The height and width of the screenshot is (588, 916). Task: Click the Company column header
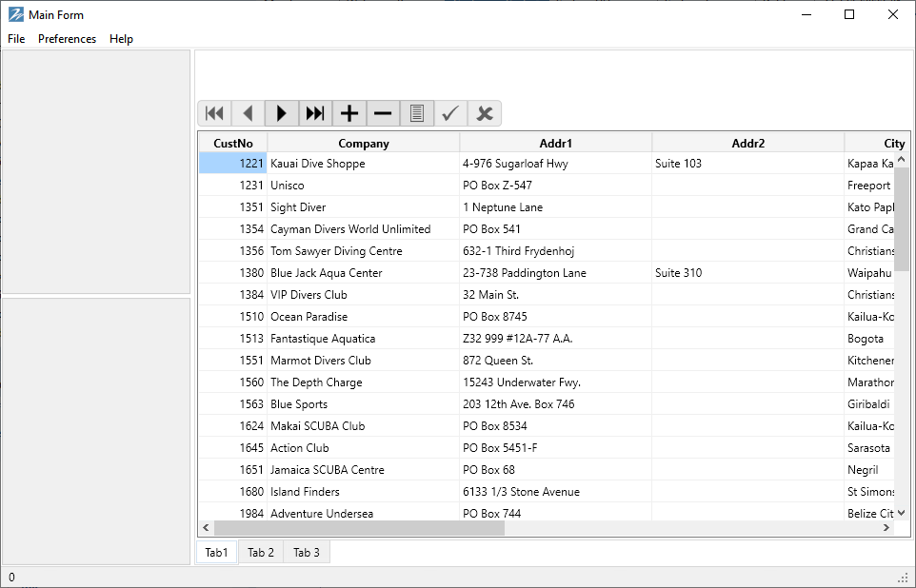click(364, 143)
